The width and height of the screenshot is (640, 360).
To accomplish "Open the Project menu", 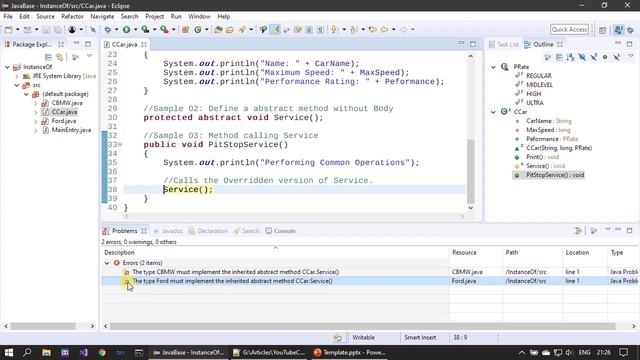I will click(x=154, y=16).
